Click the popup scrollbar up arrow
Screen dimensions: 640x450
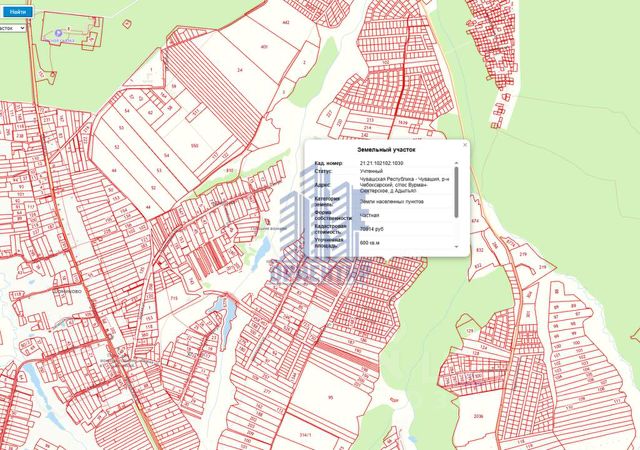(456, 163)
